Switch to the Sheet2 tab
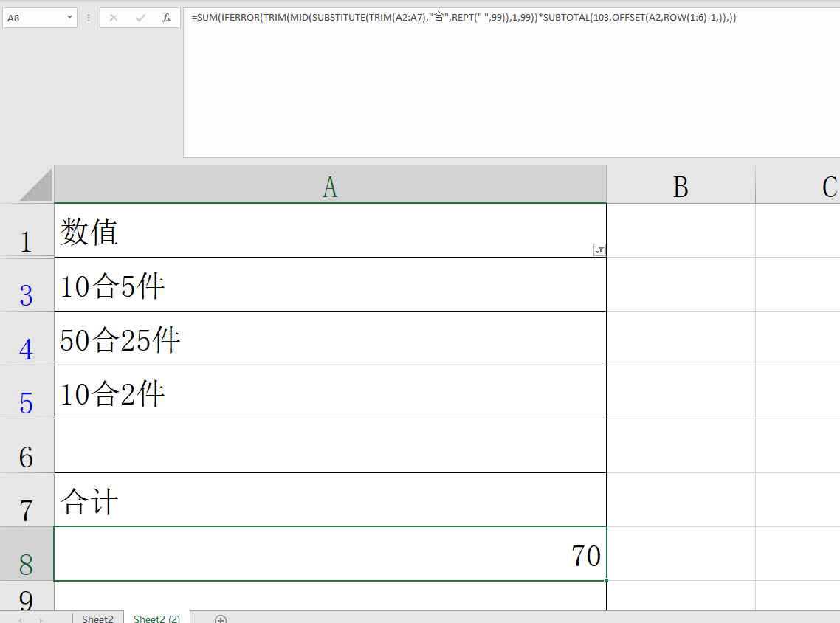Screen dimensions: 840x623 97,618
